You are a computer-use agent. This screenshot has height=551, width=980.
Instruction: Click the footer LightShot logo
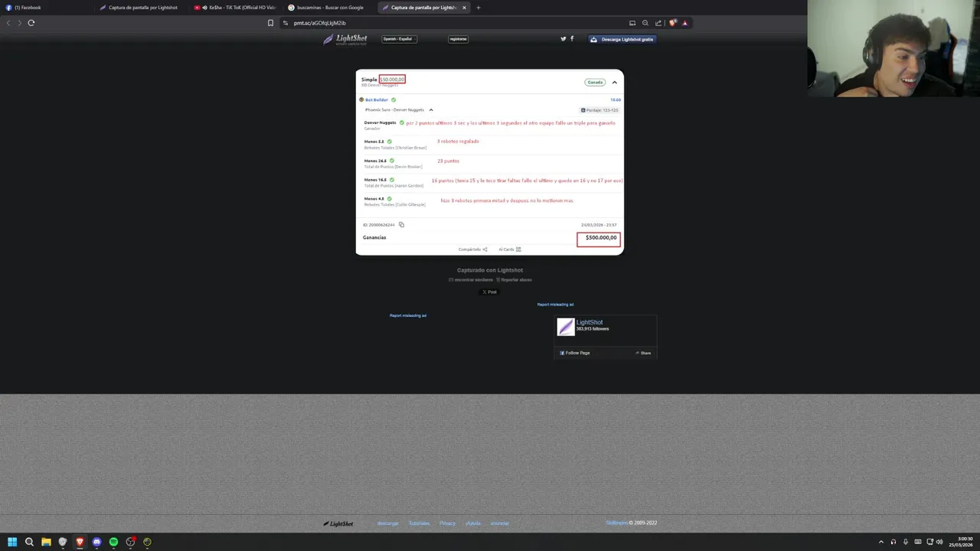[x=338, y=523]
